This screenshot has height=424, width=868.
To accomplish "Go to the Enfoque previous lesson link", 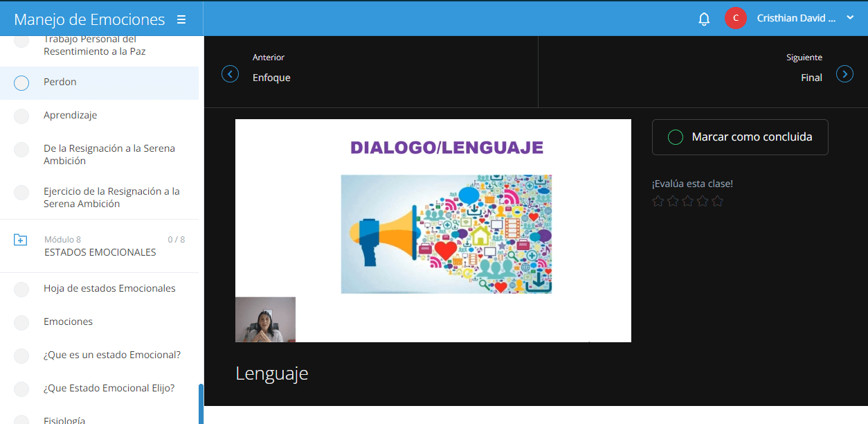I will click(x=271, y=78).
